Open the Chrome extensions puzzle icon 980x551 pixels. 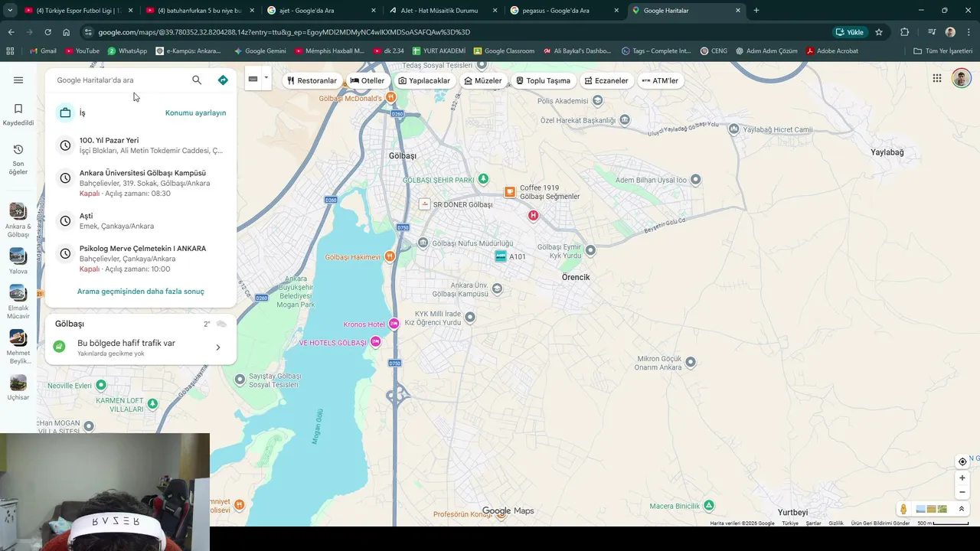click(x=905, y=32)
